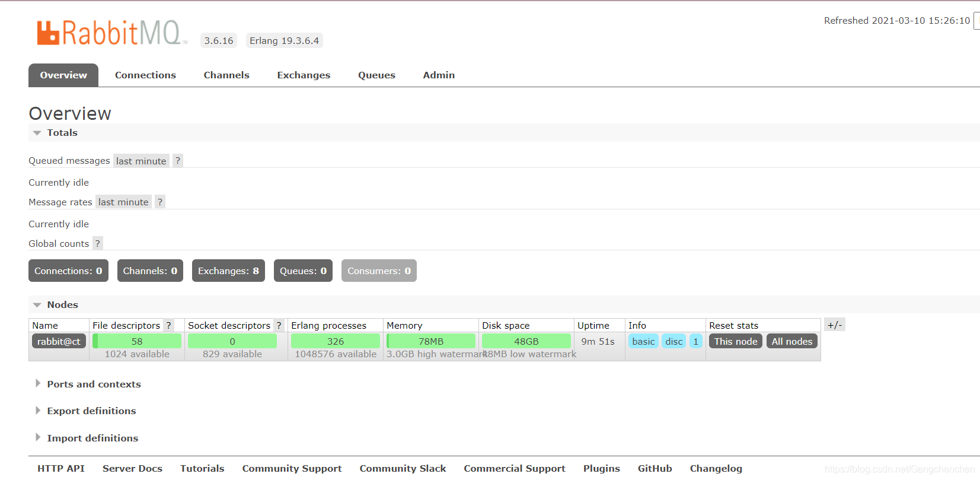
Task: Click the disc info tag
Action: point(674,341)
